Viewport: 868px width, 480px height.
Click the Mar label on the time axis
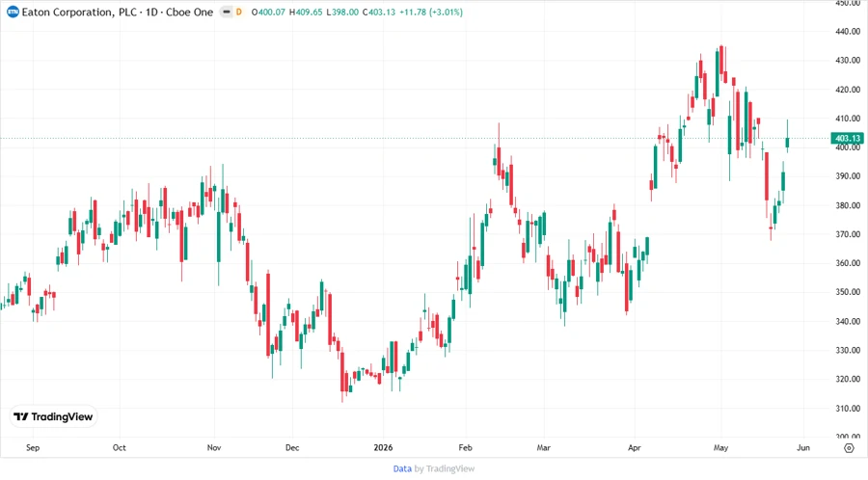(x=544, y=447)
